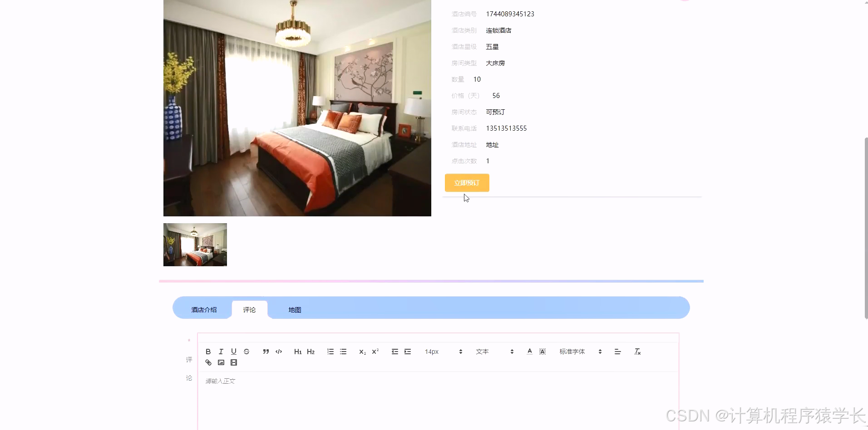Screen dimensions: 868x430
Task: Apply superscript formatting
Action: pyautogui.click(x=375, y=352)
